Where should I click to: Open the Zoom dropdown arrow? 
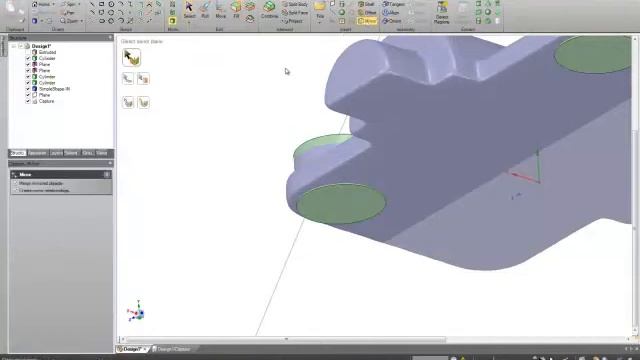tap(81, 21)
